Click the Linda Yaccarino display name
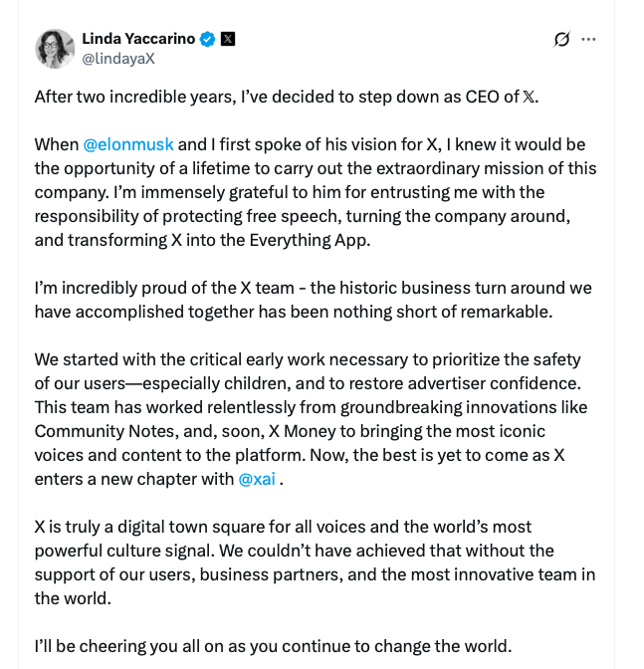The height and width of the screenshot is (669, 644). point(138,39)
